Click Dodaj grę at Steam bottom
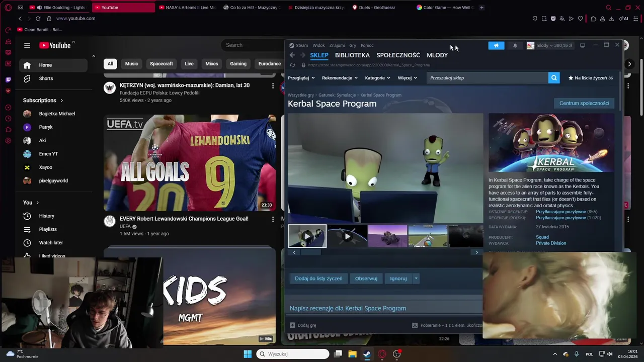 click(x=303, y=325)
